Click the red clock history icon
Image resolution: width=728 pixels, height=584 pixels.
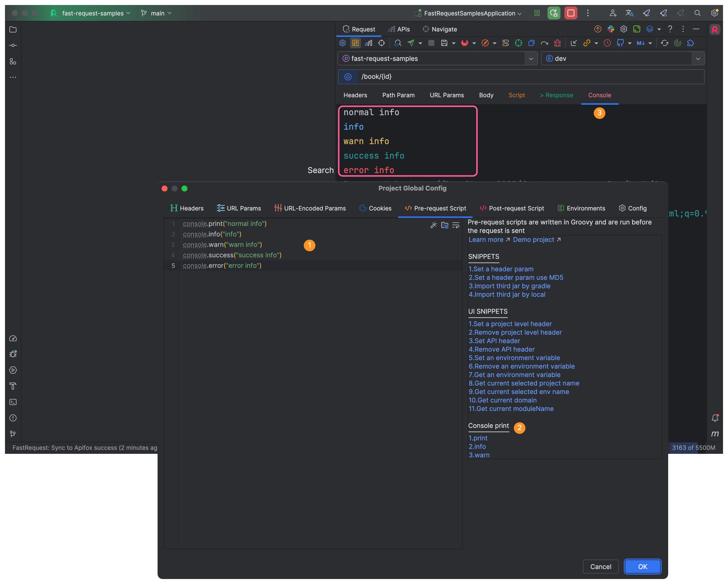point(607,43)
